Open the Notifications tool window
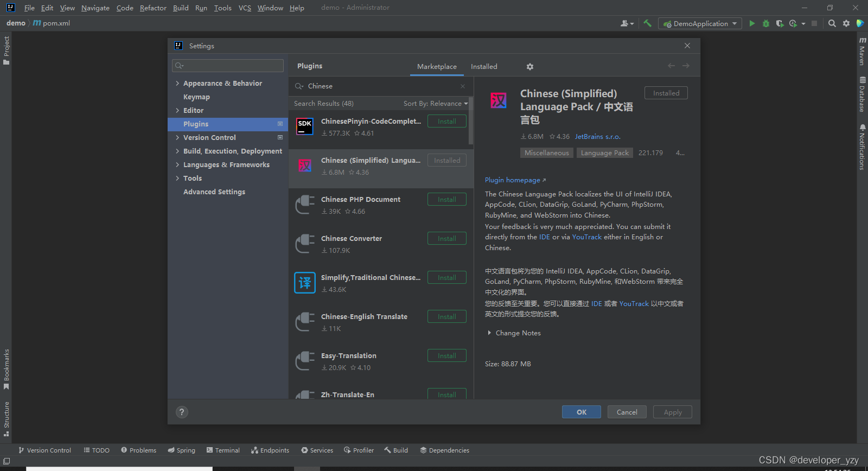 click(862, 147)
